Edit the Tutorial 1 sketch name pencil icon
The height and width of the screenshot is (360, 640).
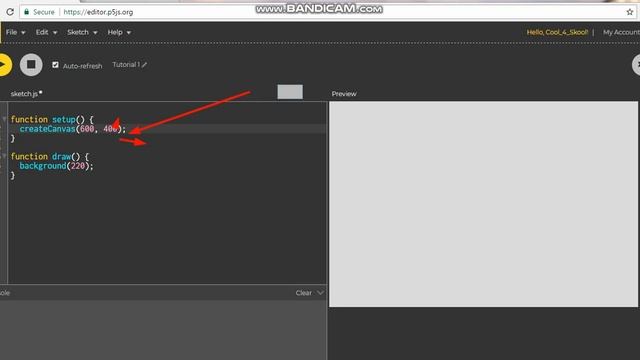pyautogui.click(x=144, y=65)
